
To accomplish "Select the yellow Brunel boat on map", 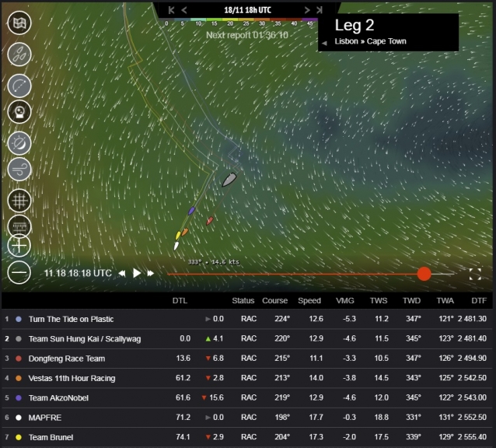I will click(x=178, y=236).
